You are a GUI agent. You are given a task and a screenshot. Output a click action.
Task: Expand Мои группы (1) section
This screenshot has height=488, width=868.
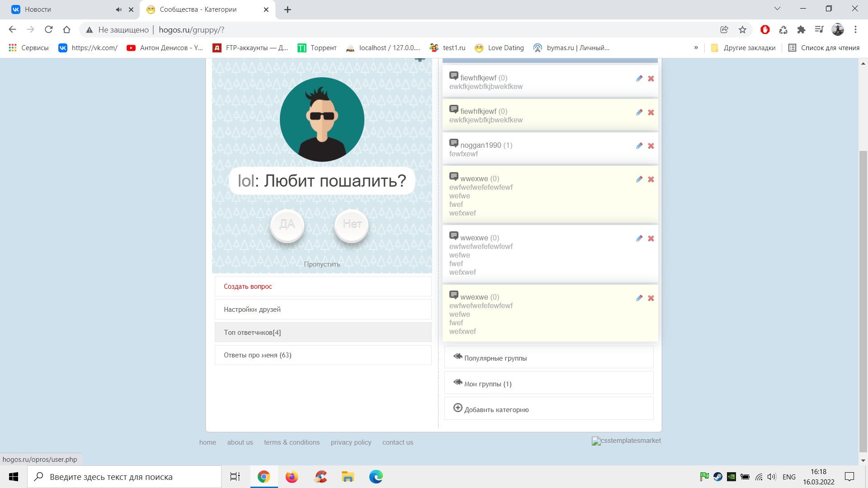pos(488,384)
